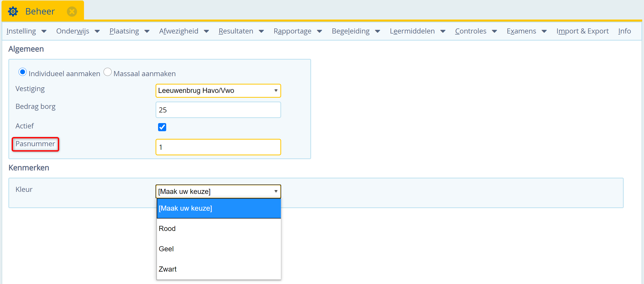
Task: Open the Instelling menu
Action: coord(21,31)
